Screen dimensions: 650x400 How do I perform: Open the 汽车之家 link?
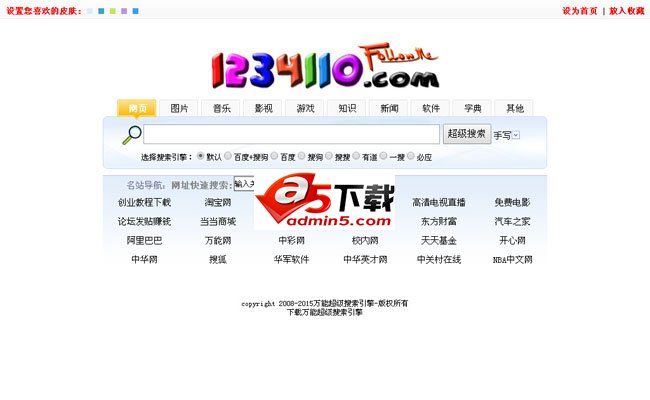coord(512,221)
